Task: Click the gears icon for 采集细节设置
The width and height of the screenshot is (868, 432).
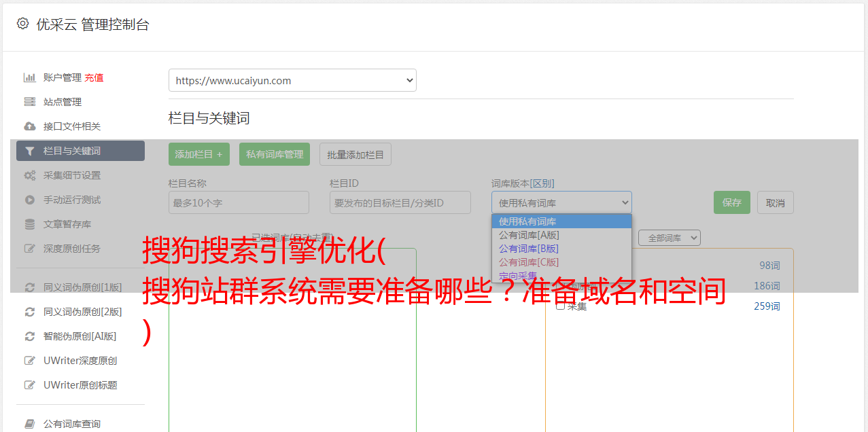Action: [30, 175]
